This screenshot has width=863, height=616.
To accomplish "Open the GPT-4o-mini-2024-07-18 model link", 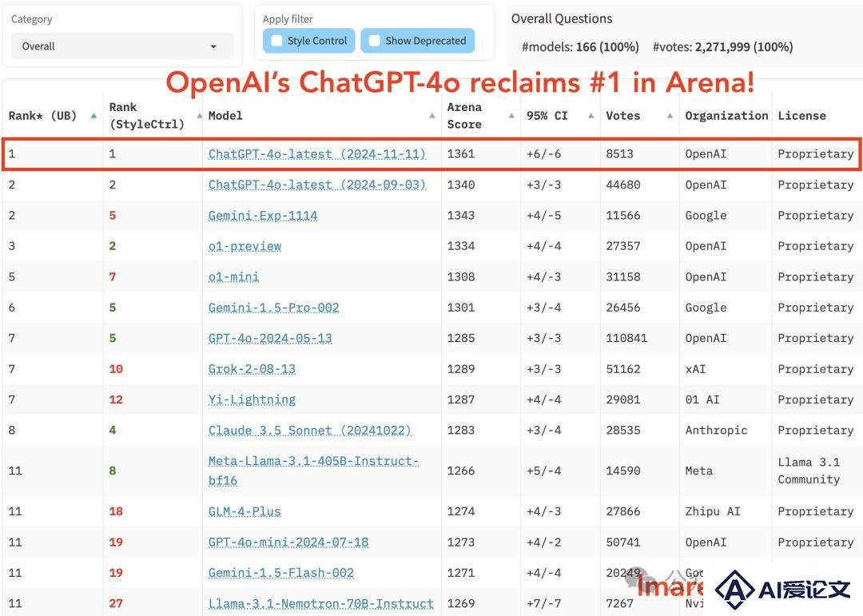I will [288, 542].
